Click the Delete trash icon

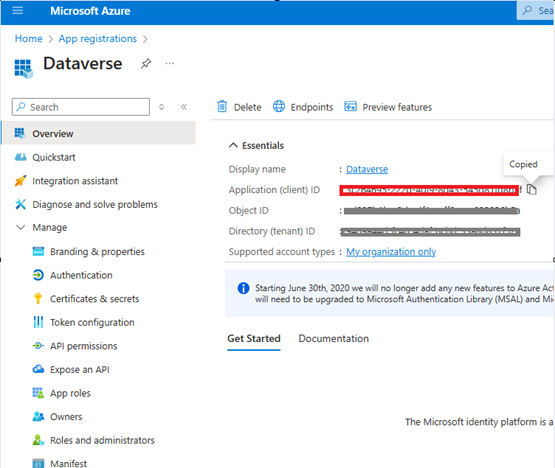(x=222, y=107)
